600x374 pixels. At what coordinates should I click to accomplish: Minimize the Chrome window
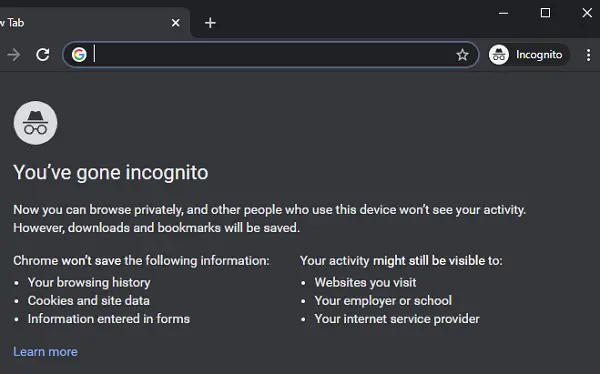[x=504, y=13]
